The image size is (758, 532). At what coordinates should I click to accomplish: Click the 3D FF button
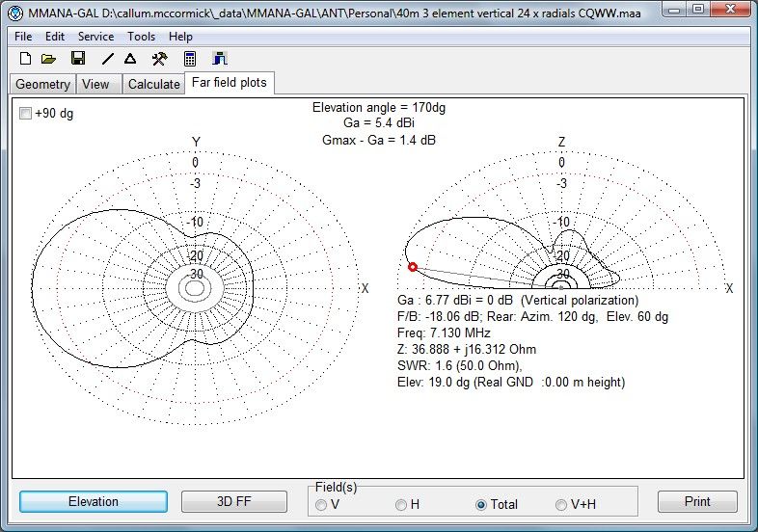click(x=234, y=502)
